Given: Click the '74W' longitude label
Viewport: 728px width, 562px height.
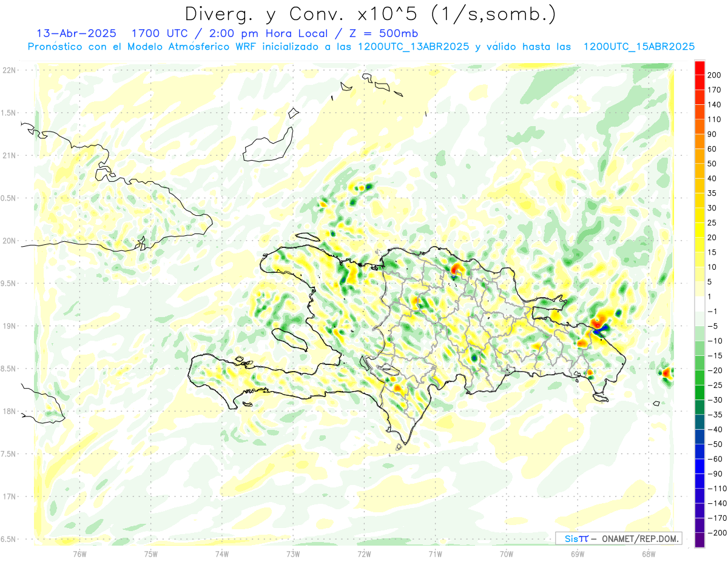Looking at the screenshot, I should point(222,554).
